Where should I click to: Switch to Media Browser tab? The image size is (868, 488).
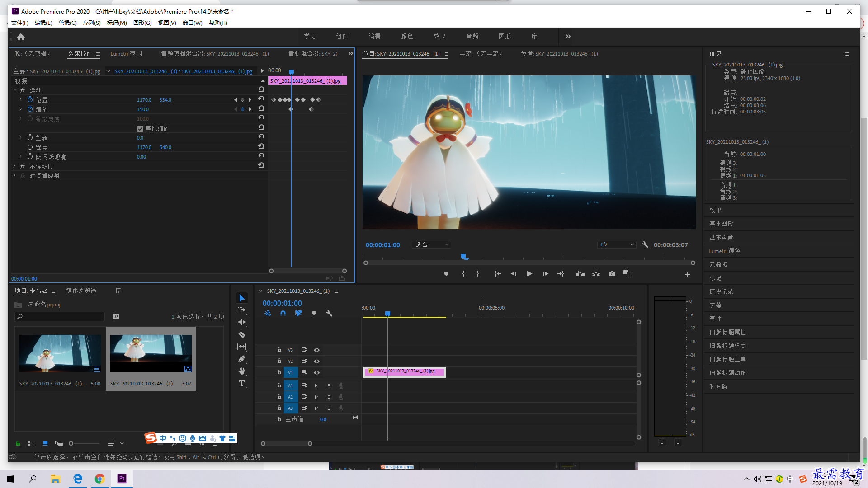pyautogui.click(x=81, y=291)
